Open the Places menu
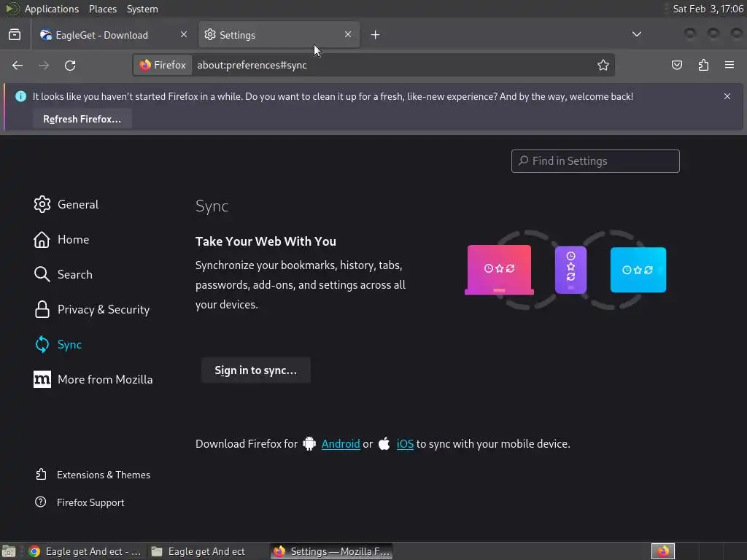 103,9
